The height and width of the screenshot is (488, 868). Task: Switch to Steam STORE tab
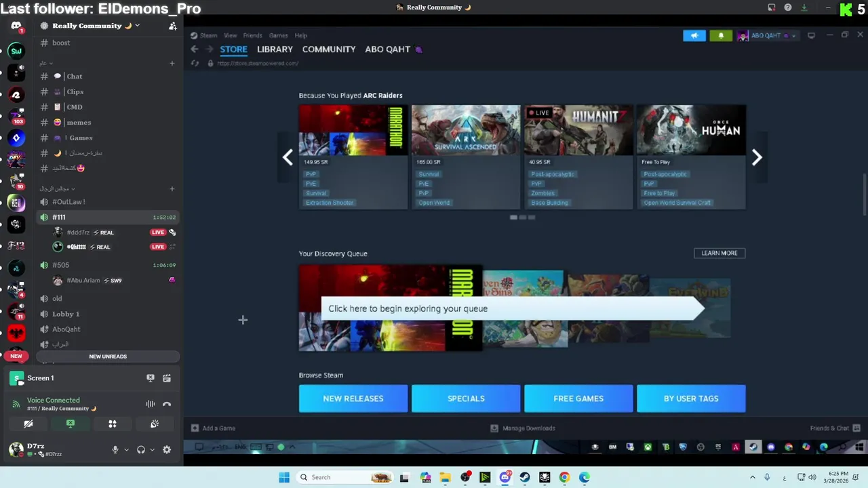(233, 49)
